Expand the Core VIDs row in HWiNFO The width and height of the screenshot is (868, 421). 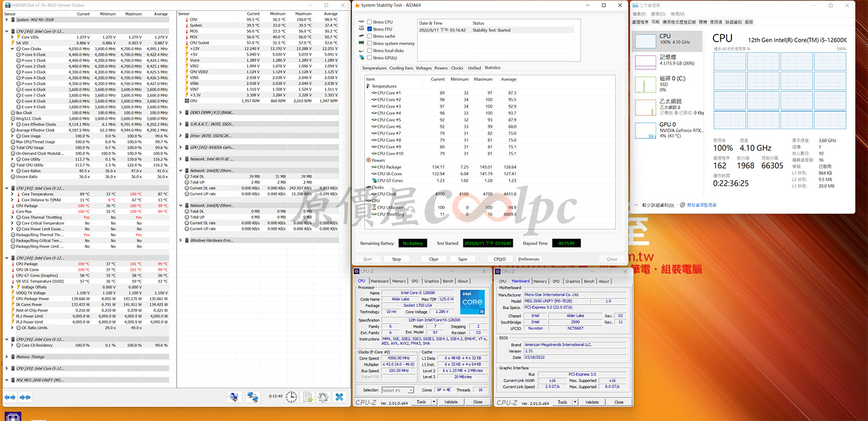click(12, 37)
